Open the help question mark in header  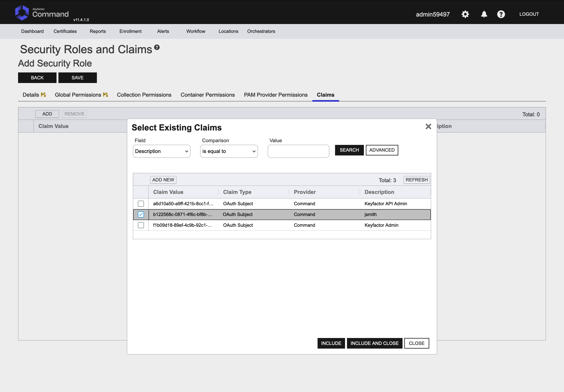[x=501, y=14]
